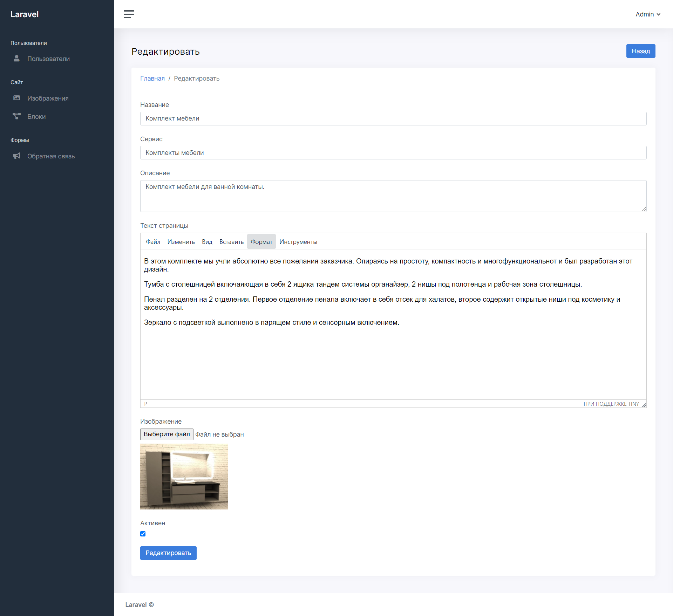
Task: Expand the Admin account dropdown
Action: pos(647,14)
